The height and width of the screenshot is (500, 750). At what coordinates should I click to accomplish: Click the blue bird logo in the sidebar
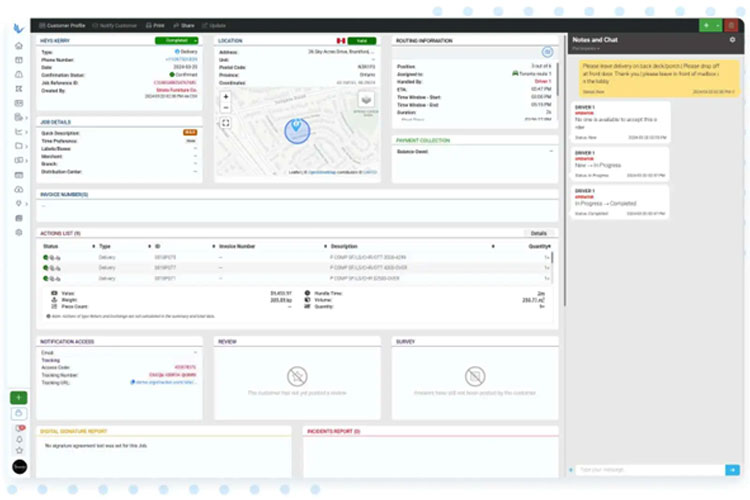(x=18, y=29)
